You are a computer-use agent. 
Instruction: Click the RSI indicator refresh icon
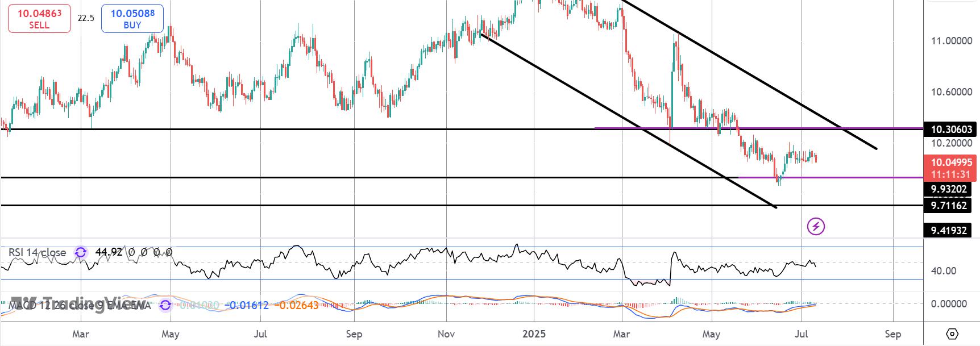click(81, 252)
